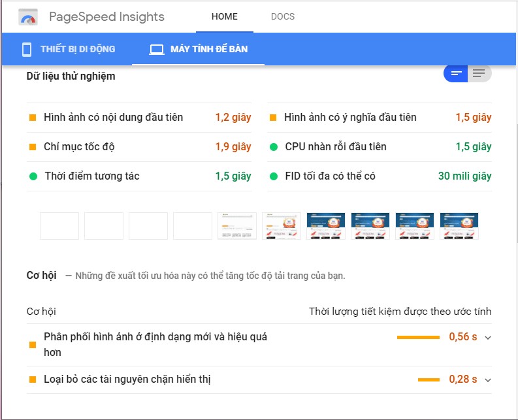Click green circle beside Thời điểm tương tác
Viewport: 518px width, 420px height.
33,176
